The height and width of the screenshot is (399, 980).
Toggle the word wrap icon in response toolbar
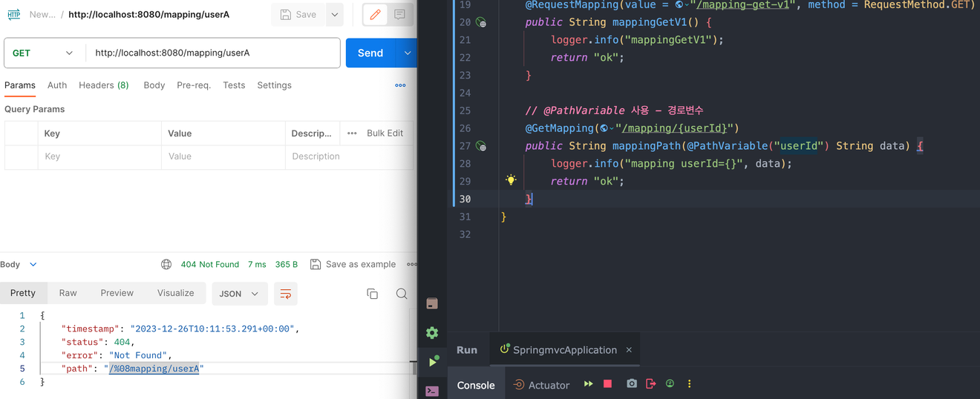click(x=285, y=294)
